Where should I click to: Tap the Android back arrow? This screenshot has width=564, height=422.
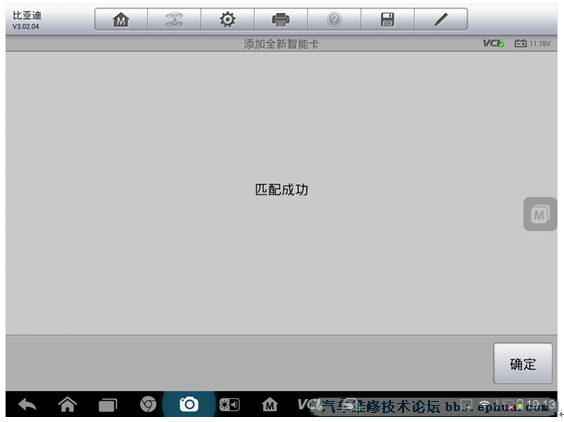[x=27, y=405]
